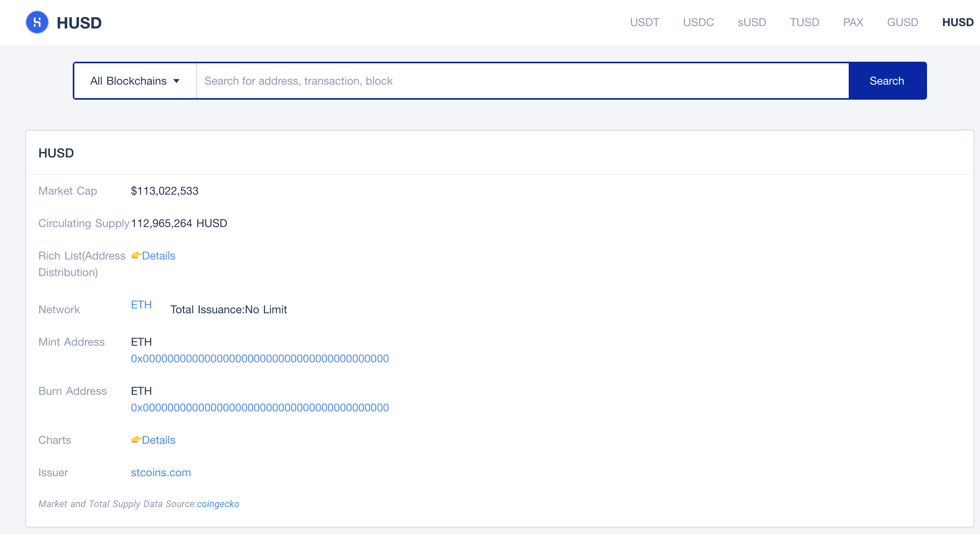The image size is (980, 534).
Task: Open the ETH network link
Action: [x=141, y=305]
